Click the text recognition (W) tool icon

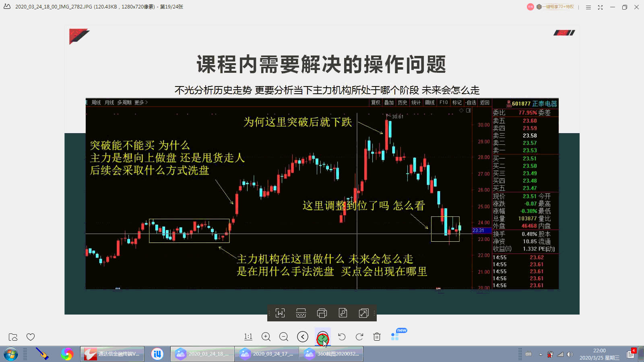pyautogui.click(x=280, y=313)
